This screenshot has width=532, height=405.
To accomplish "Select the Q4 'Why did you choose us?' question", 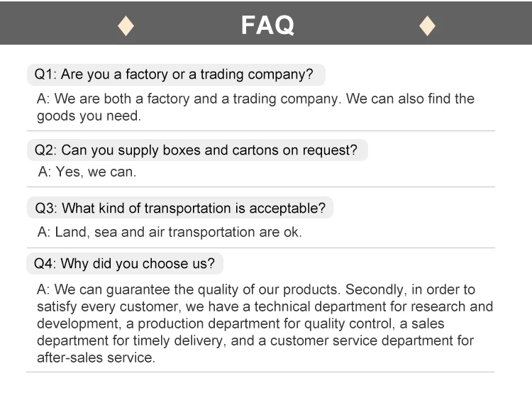I will [124, 264].
